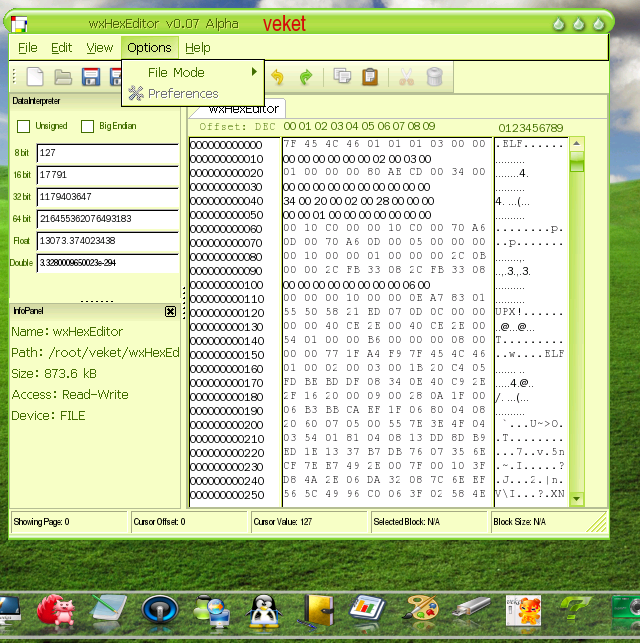Click the wxHexEditor app icon in title bar

pyautogui.click(x=19, y=24)
